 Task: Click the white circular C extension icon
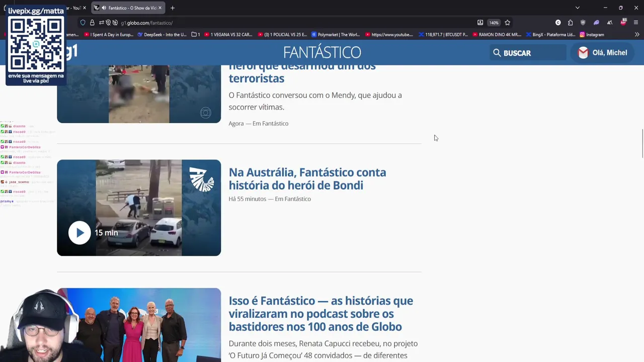(x=558, y=23)
